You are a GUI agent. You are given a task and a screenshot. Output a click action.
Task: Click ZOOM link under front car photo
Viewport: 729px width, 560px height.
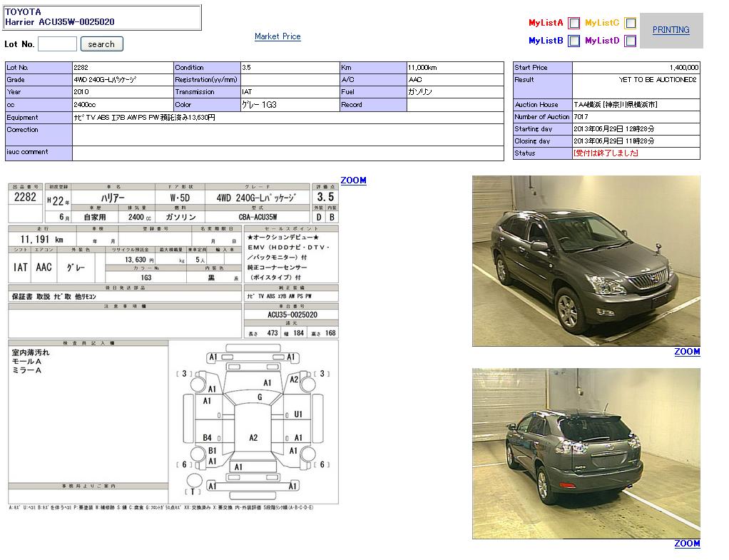coord(687,352)
